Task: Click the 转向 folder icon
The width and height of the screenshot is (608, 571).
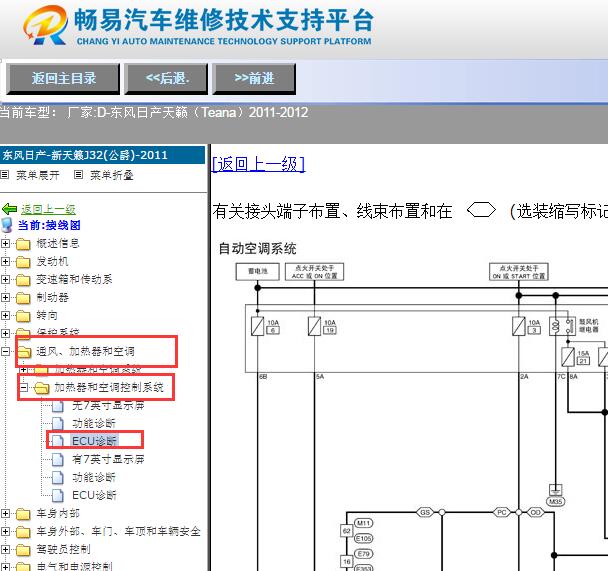Action: click(23, 316)
